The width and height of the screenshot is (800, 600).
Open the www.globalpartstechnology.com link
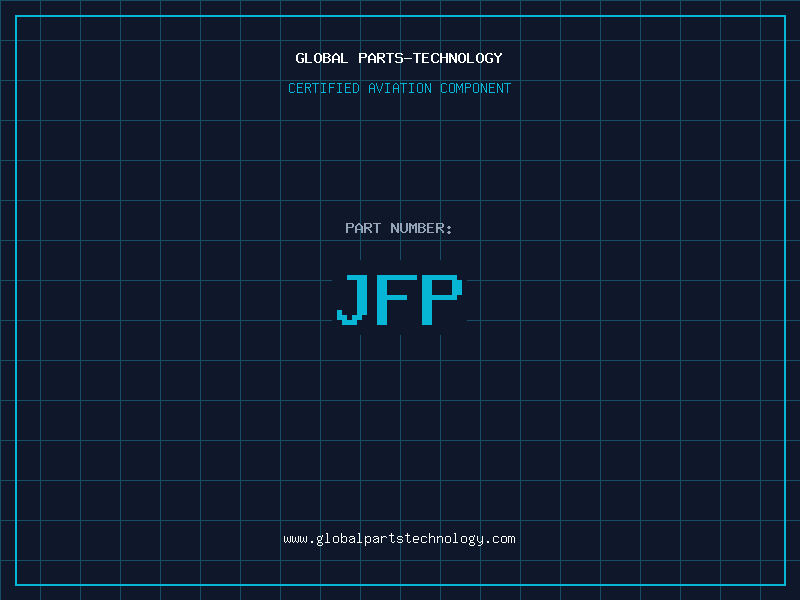click(399, 539)
